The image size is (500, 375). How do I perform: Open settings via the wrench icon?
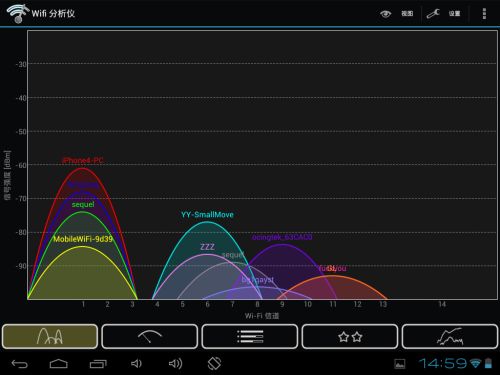(433, 14)
